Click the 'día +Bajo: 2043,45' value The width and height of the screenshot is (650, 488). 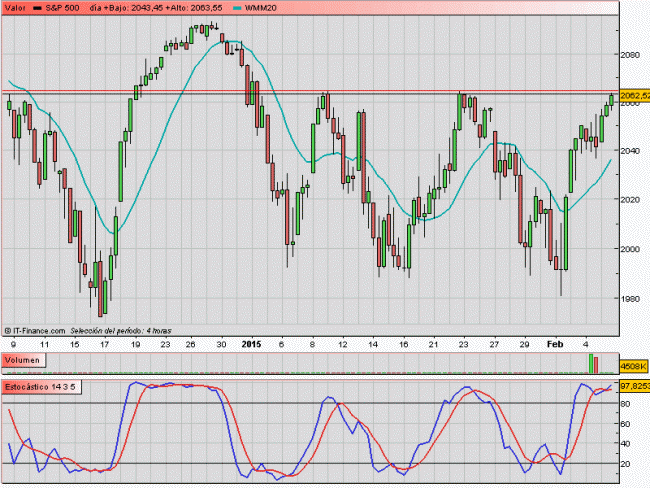point(126,8)
